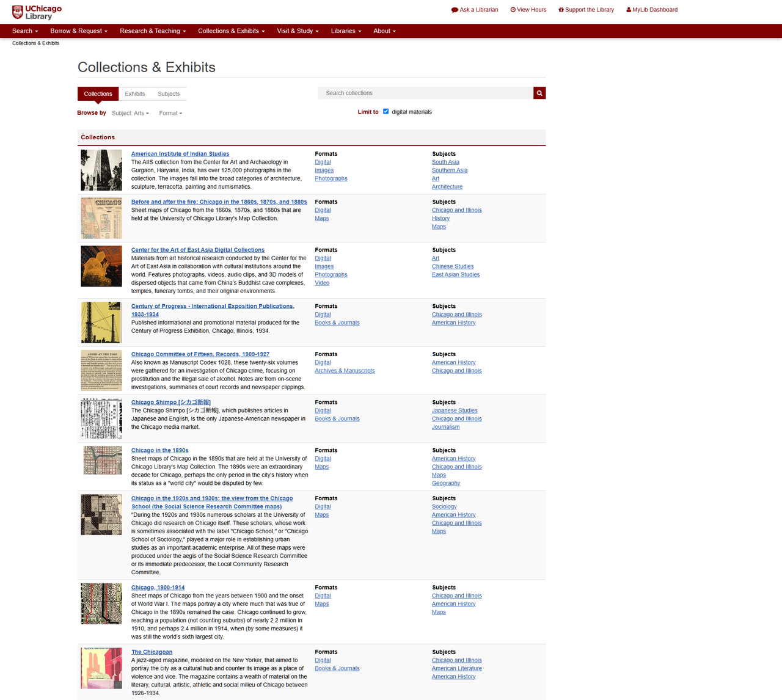Click the search collections magnifier button
782x700 pixels.
click(539, 93)
